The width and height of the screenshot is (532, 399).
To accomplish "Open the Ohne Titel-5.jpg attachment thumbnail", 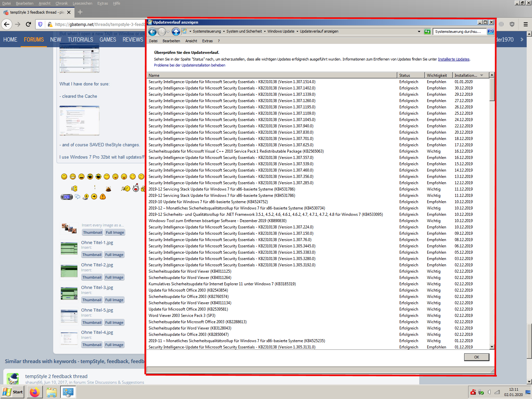I will 69,316.
